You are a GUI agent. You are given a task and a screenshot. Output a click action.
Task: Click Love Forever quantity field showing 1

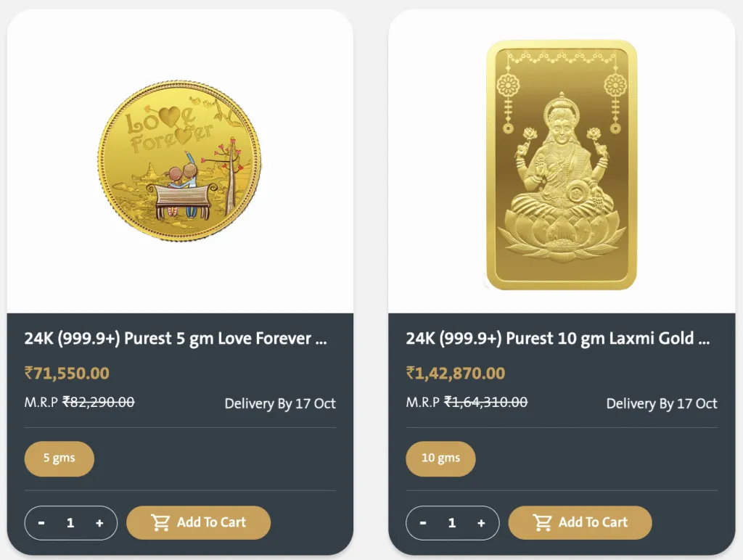tap(70, 523)
